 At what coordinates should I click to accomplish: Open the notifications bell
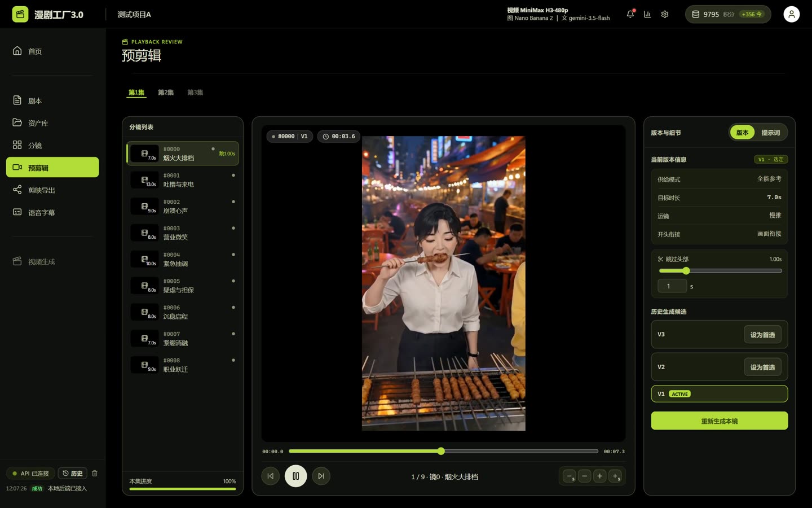pyautogui.click(x=630, y=14)
